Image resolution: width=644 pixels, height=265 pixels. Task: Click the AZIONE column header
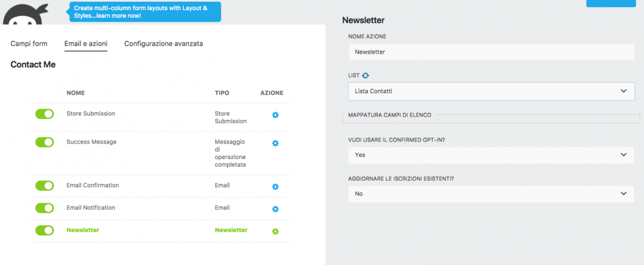click(x=272, y=93)
